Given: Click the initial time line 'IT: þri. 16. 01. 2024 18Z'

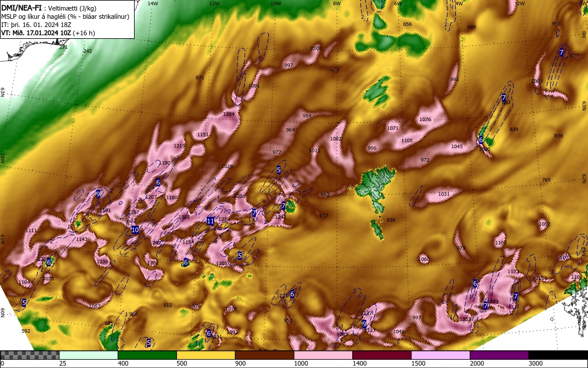Looking at the screenshot, I should pos(36,25).
